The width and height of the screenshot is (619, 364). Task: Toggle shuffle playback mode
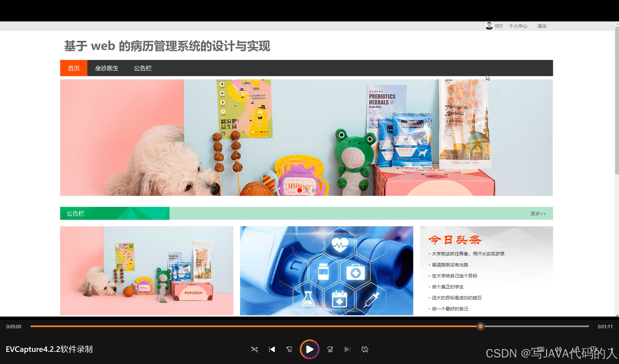[255, 349]
